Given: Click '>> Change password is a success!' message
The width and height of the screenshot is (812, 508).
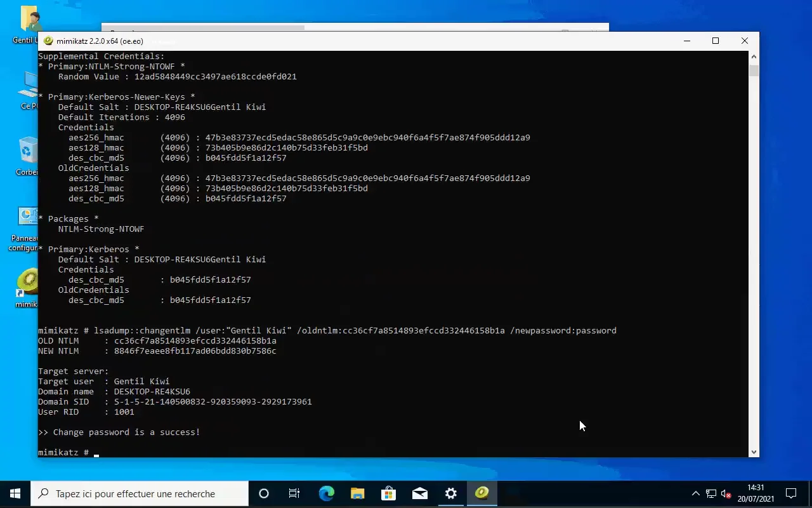Looking at the screenshot, I should (119, 432).
